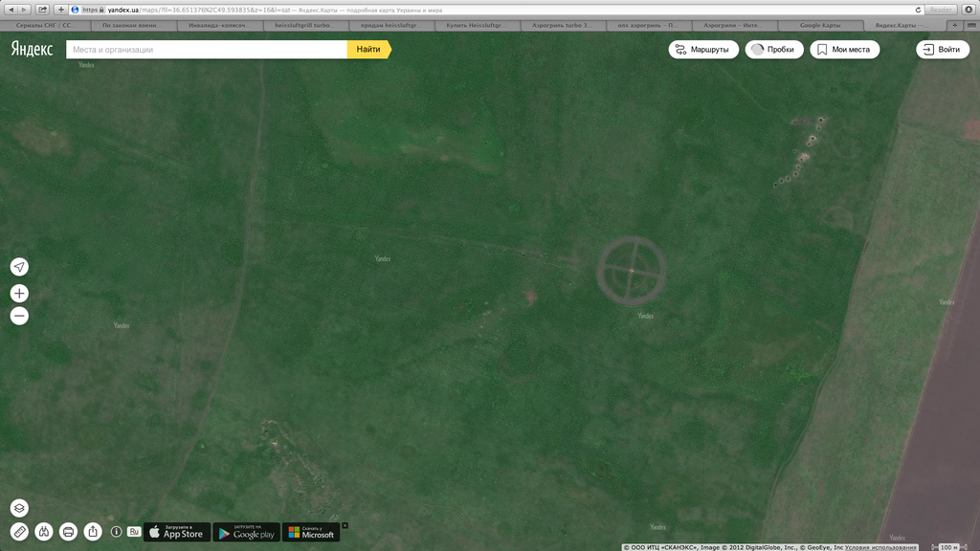Show all tabs overview icon

972,25
